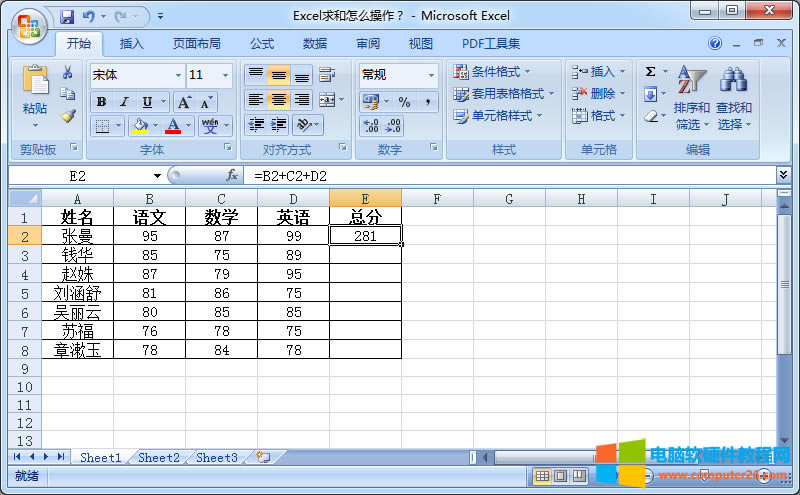800x495 pixels.
Task: Click the Fill down icon
Action: coord(650,94)
